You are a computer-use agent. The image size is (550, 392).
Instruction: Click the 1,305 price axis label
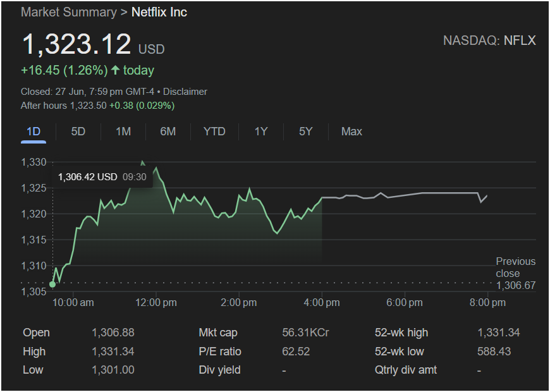pos(34,291)
